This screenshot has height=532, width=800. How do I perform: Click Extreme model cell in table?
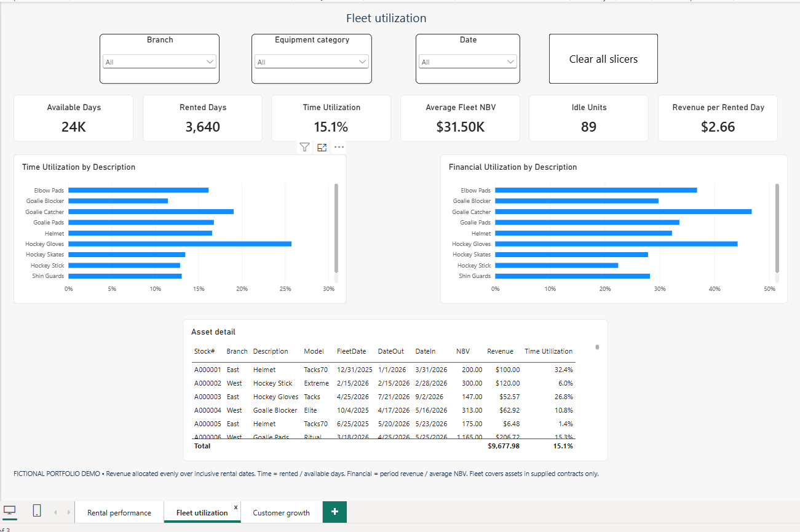click(x=316, y=383)
